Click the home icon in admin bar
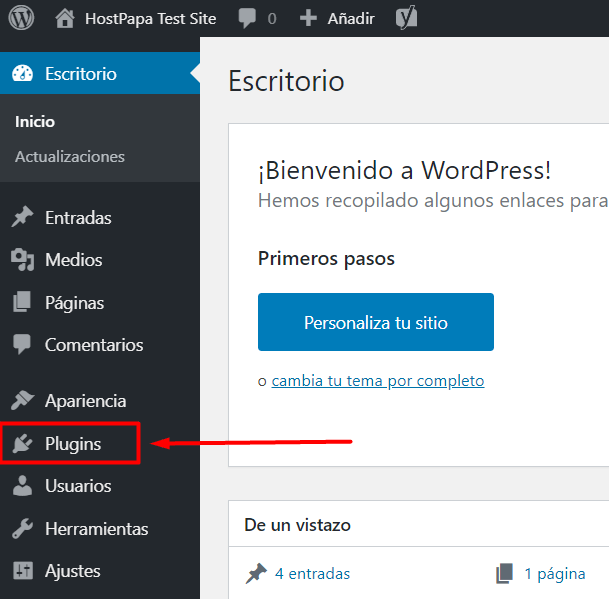Viewport: 609px width, 599px height. click(65, 18)
